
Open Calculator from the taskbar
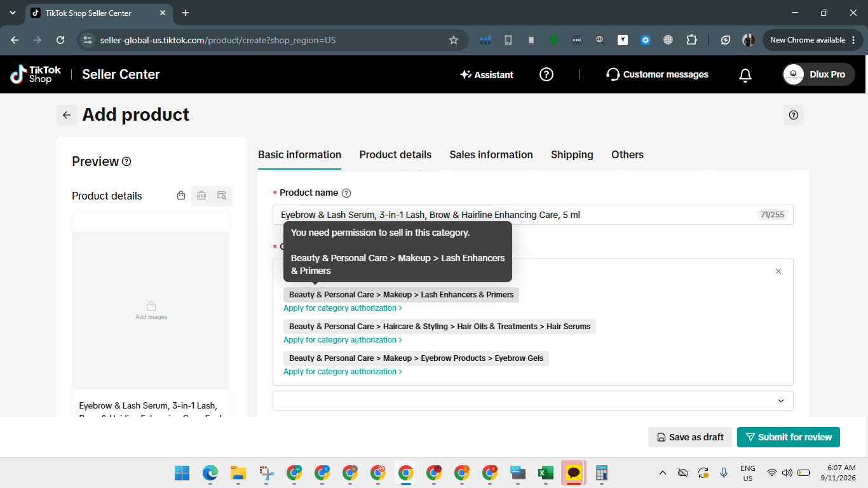click(x=601, y=473)
